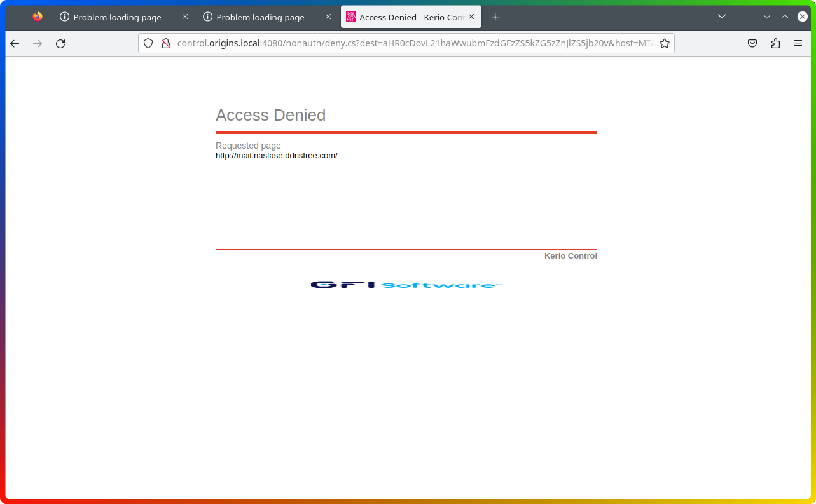
Task: Open Firefox View from the tab bar
Action: (x=38, y=17)
